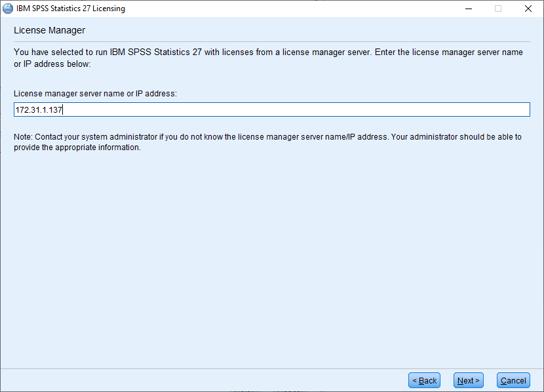Return to the previous step with Back
544x392 pixels.
pyautogui.click(x=424, y=381)
